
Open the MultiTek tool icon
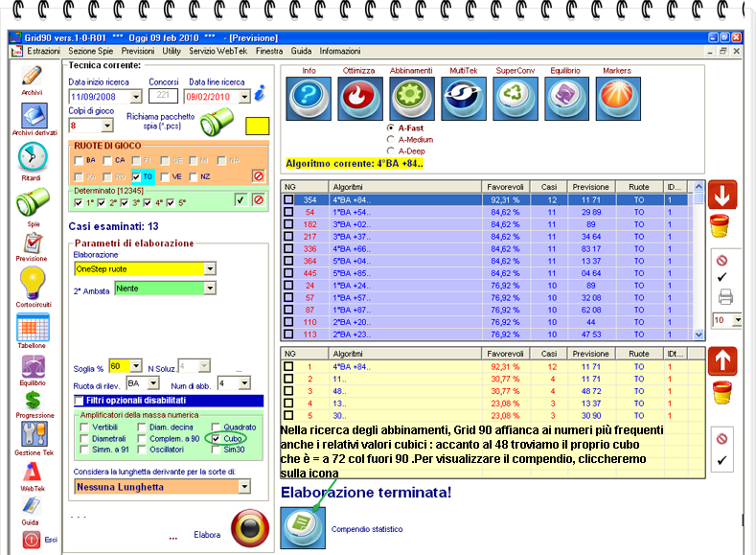click(x=464, y=97)
